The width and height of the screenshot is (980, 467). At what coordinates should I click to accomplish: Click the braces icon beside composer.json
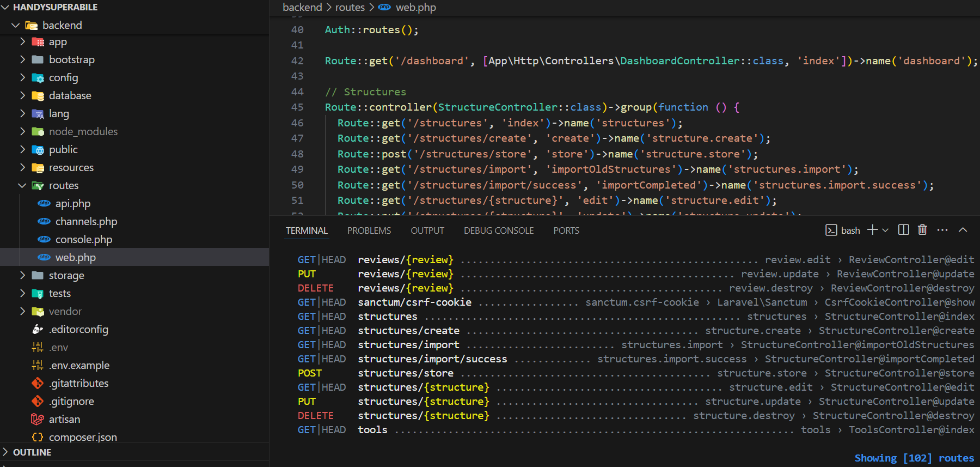click(x=38, y=437)
